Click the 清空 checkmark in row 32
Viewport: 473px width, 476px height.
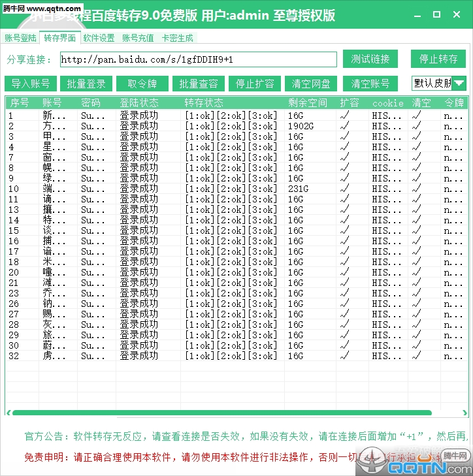coord(417,355)
